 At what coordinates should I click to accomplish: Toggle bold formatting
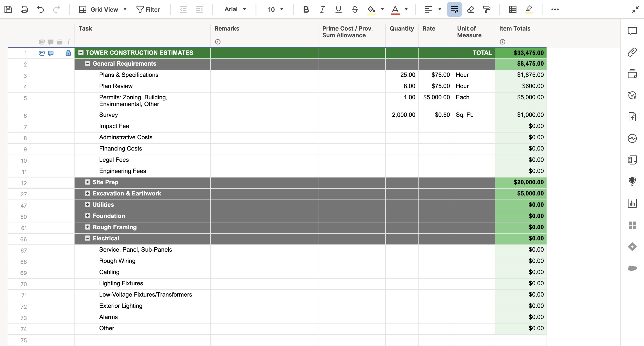tap(306, 9)
